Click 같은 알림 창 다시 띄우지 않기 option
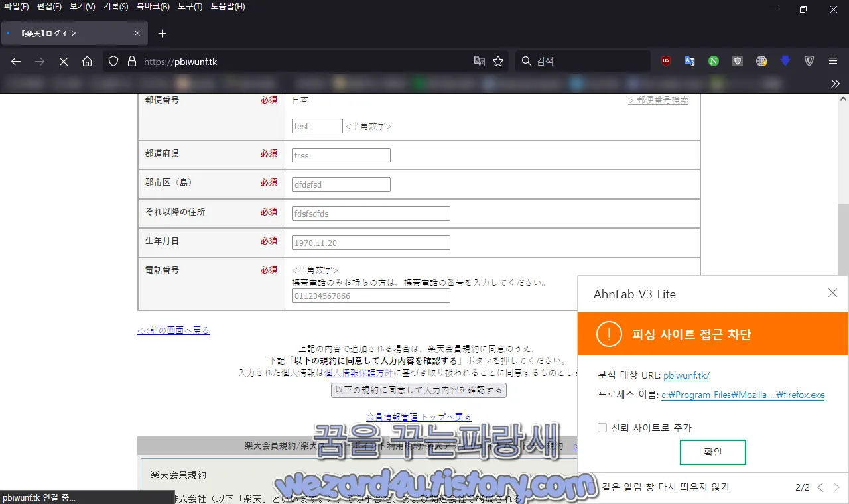This screenshot has width=849, height=504. click(x=665, y=487)
